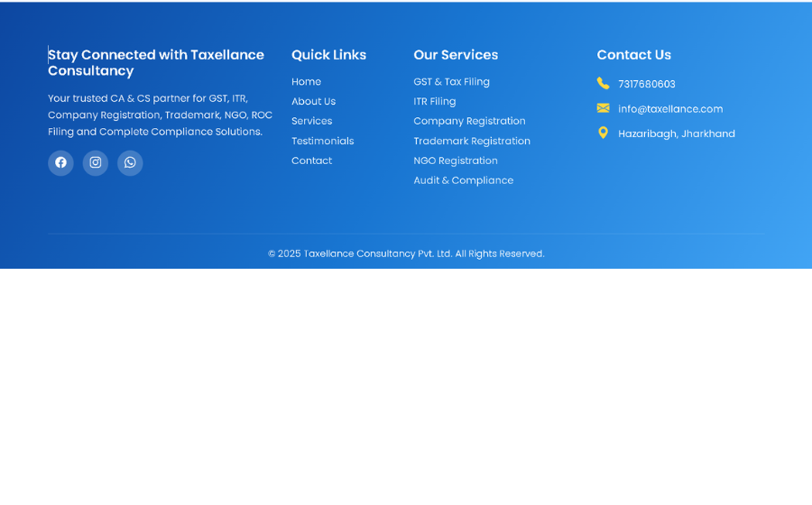Open the About Us link
The height and width of the screenshot is (505, 812).
(x=313, y=102)
